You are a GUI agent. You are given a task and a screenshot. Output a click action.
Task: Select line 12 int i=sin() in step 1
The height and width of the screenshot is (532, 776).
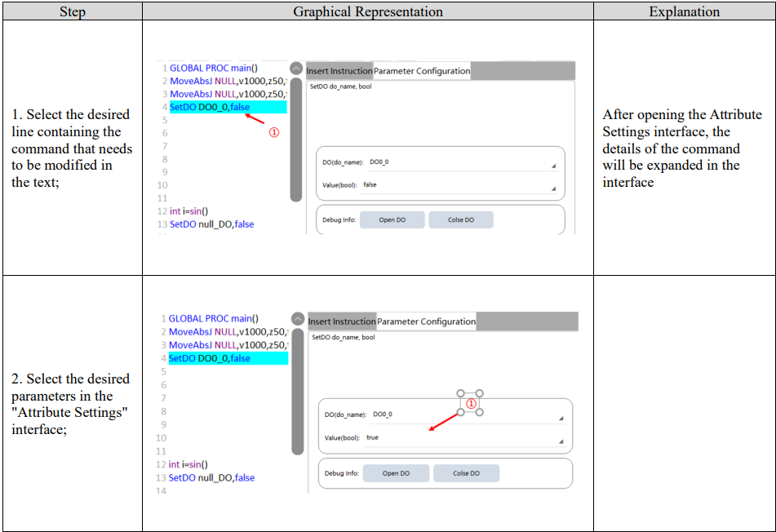[x=188, y=211]
